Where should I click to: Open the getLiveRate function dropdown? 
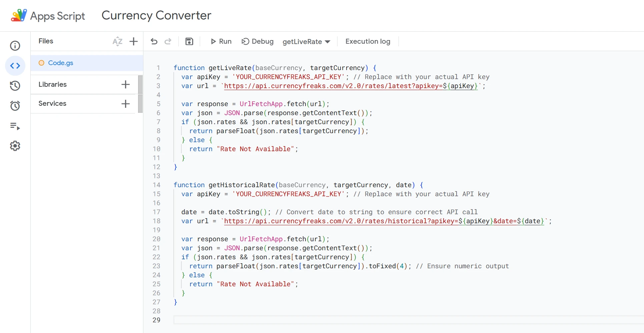tap(306, 42)
